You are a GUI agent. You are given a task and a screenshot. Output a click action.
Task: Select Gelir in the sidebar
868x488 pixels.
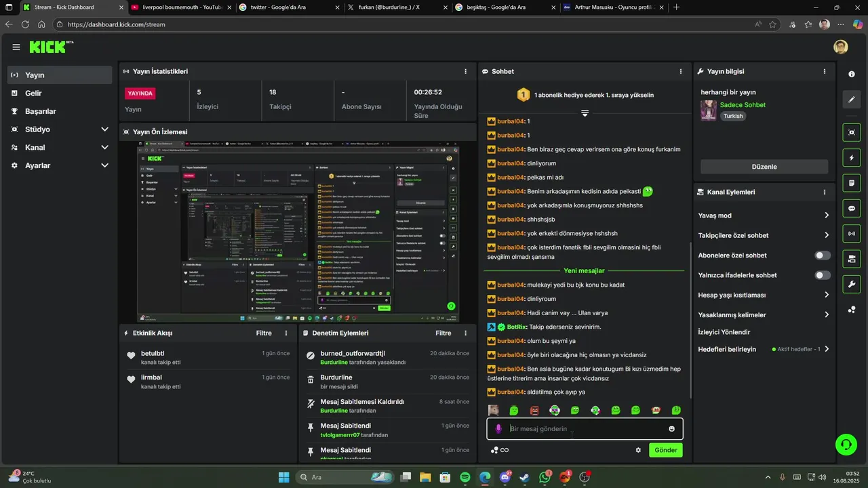pyautogui.click(x=60, y=94)
